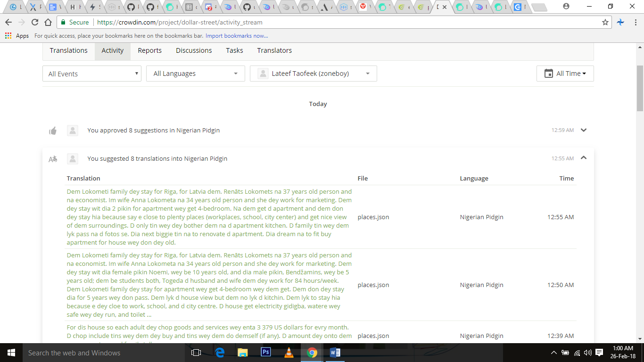This screenshot has width=644, height=362.
Task: Click 'You approved 8 suggestions in Nigerian Pidgin'
Action: click(154, 131)
